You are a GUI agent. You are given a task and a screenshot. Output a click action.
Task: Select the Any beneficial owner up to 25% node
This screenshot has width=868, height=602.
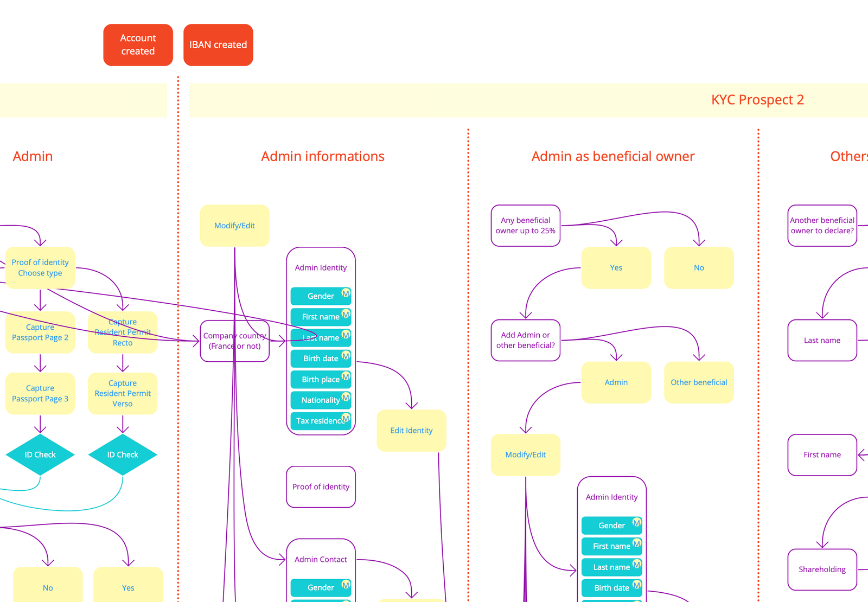(x=526, y=226)
